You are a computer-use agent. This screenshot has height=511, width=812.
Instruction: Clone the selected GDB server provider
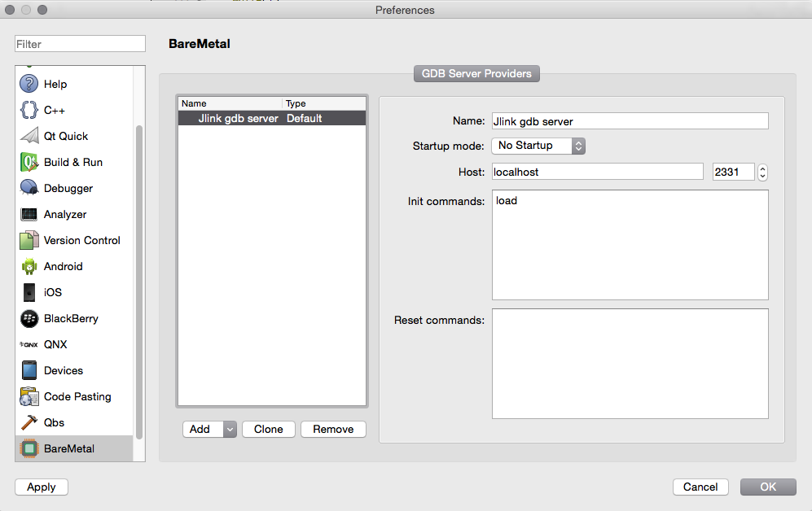[268, 430]
